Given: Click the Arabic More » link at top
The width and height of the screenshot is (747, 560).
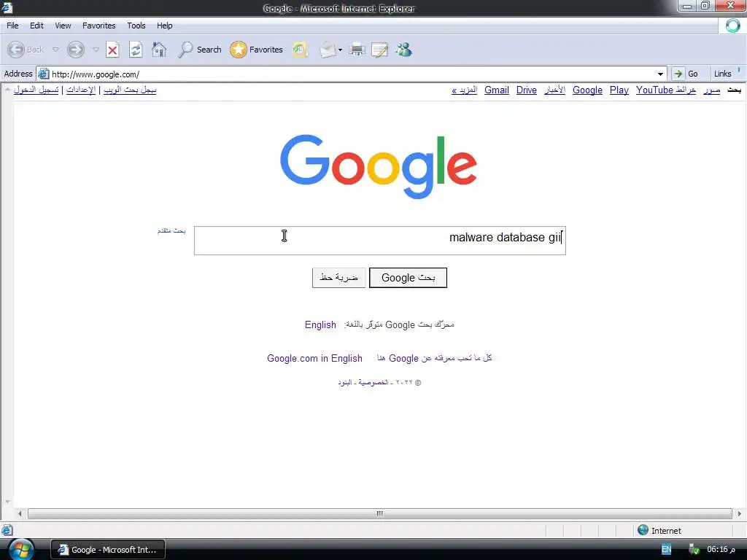Looking at the screenshot, I should (465, 90).
